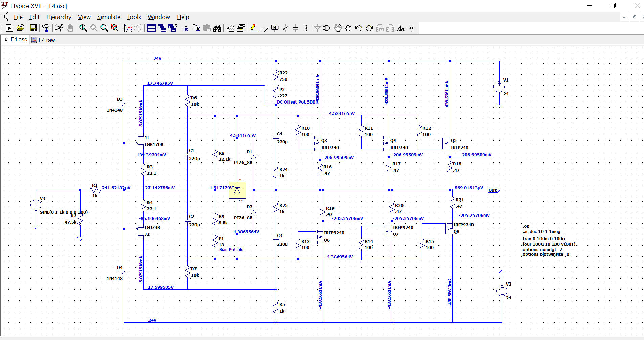
Task: Save the schematic with the floppy icon
Action: coord(33,28)
